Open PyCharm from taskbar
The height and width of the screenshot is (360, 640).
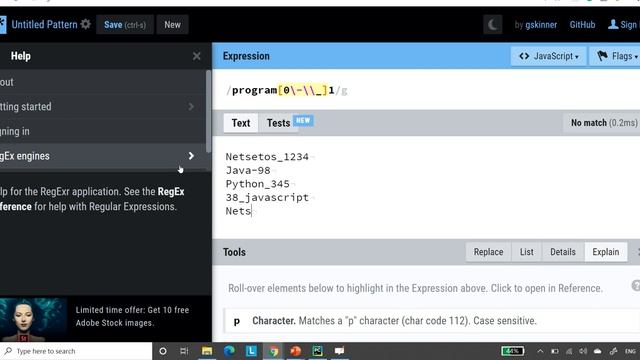tap(318, 351)
